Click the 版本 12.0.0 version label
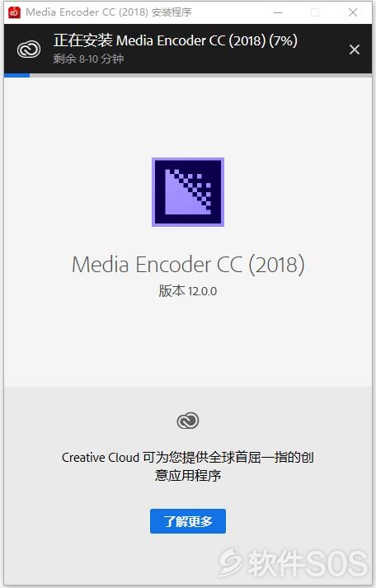Viewport: 376px width, 588px height. [x=188, y=291]
